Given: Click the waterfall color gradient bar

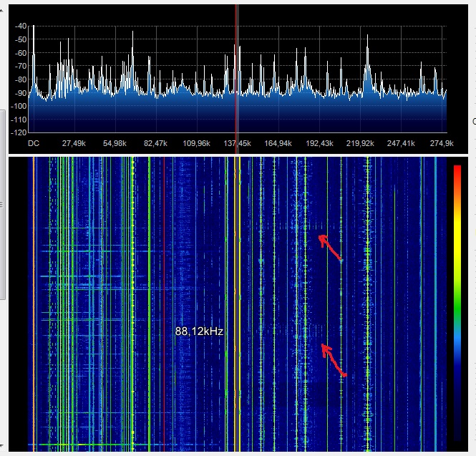Looking at the screenshot, I should (x=457, y=302).
